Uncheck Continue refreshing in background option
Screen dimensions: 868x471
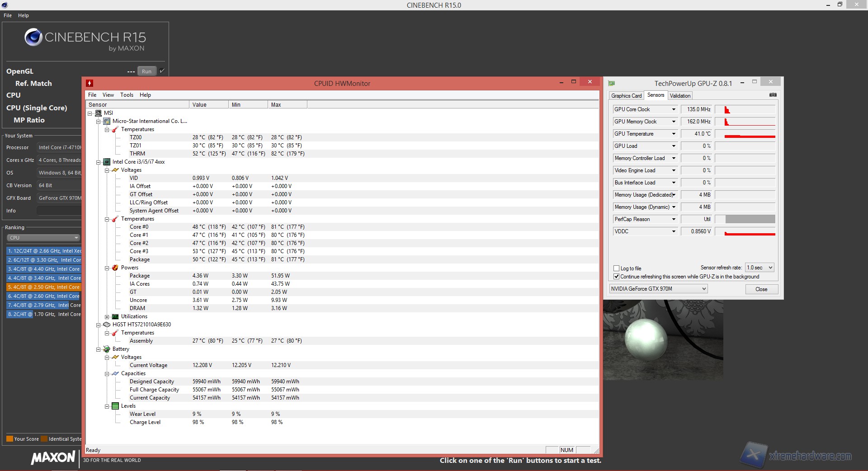click(616, 277)
